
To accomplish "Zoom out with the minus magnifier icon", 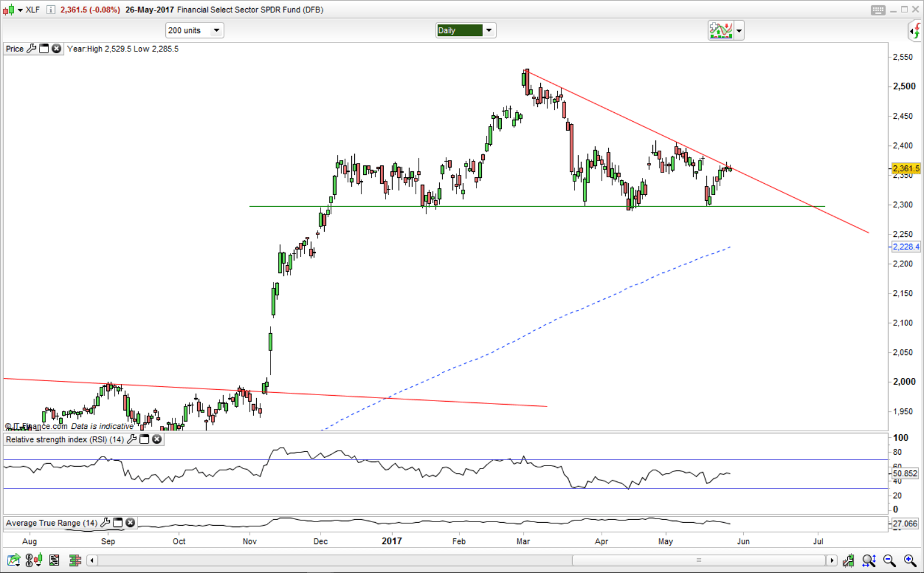I will pos(889,560).
